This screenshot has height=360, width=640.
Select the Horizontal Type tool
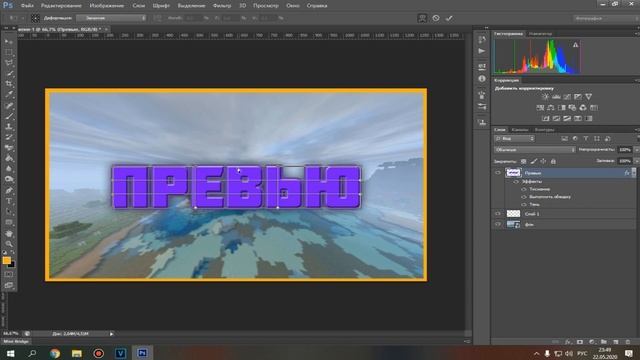[x=9, y=201]
